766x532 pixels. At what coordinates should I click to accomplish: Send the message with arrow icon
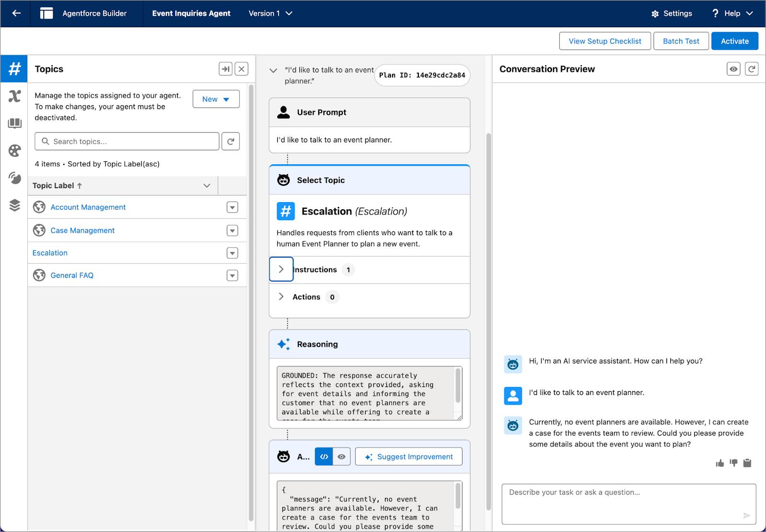pos(746,515)
